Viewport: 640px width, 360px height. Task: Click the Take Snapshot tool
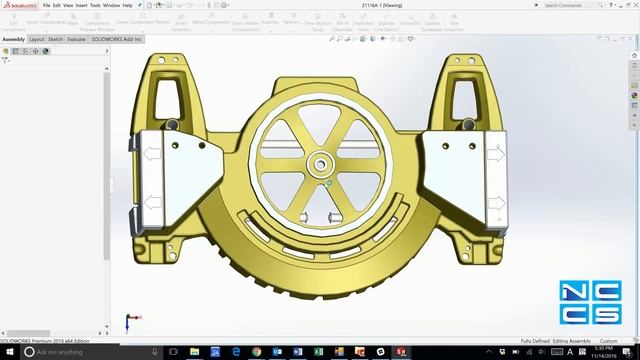pyautogui.click(x=454, y=23)
